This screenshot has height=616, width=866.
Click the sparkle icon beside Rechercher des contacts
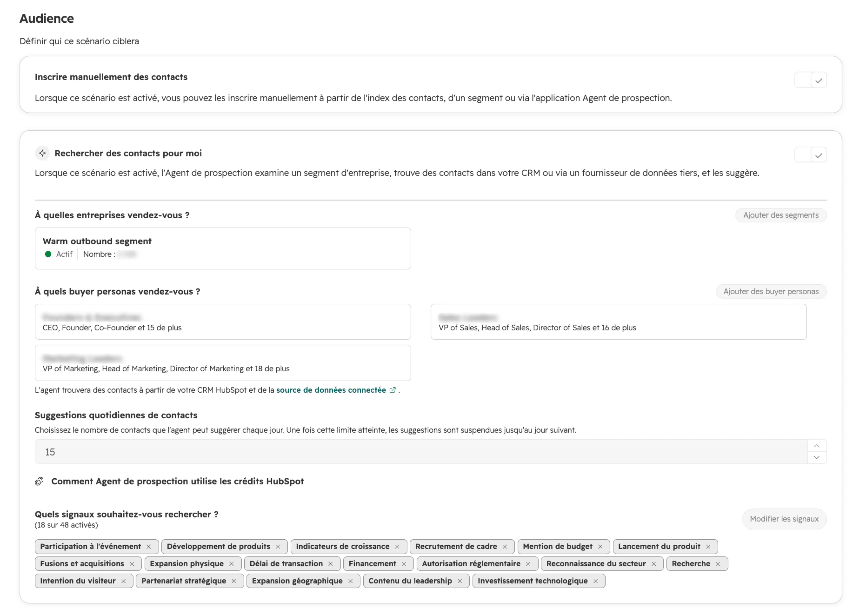[x=42, y=153]
